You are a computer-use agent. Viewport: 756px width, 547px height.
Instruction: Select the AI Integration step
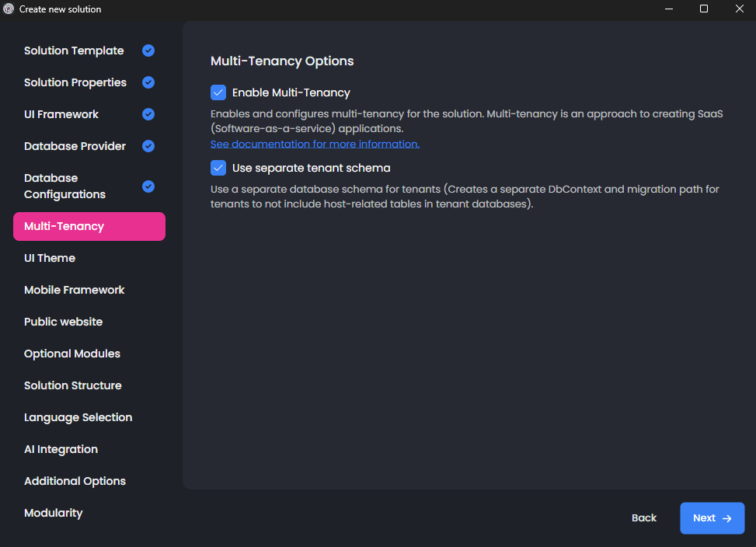coord(61,449)
